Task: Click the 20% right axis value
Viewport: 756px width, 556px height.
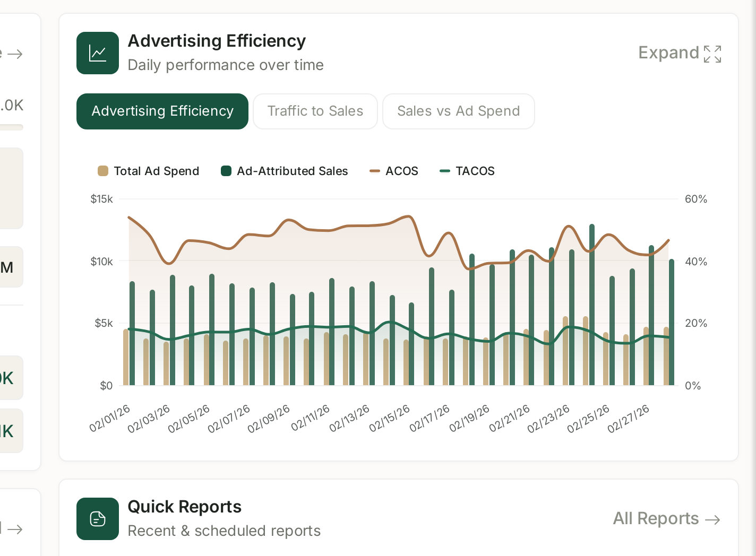Action: [696, 323]
